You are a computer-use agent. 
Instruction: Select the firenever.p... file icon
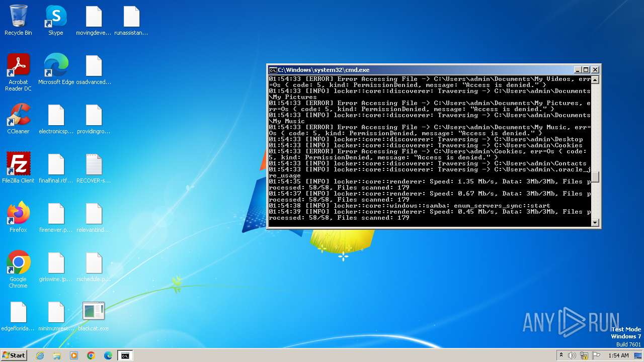tap(56, 217)
